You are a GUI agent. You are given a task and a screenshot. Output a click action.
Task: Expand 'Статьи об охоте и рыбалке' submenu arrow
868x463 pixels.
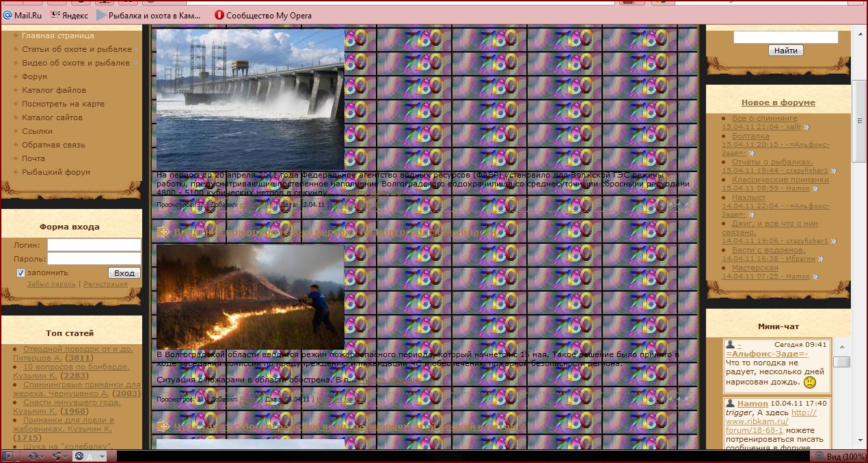tap(137, 49)
